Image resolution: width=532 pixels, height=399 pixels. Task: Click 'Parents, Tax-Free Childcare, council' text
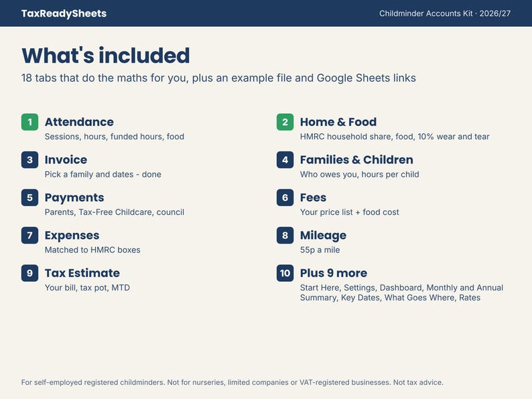pos(115,212)
